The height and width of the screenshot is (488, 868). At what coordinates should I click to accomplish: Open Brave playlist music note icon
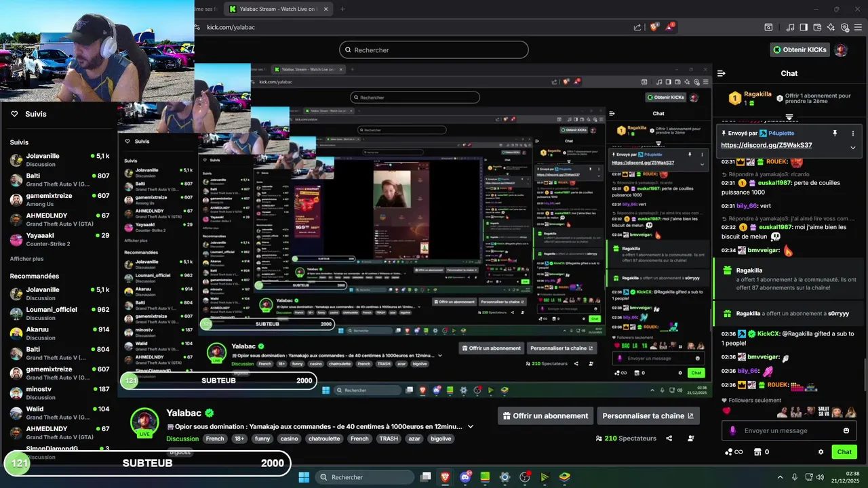pyautogui.click(x=791, y=27)
